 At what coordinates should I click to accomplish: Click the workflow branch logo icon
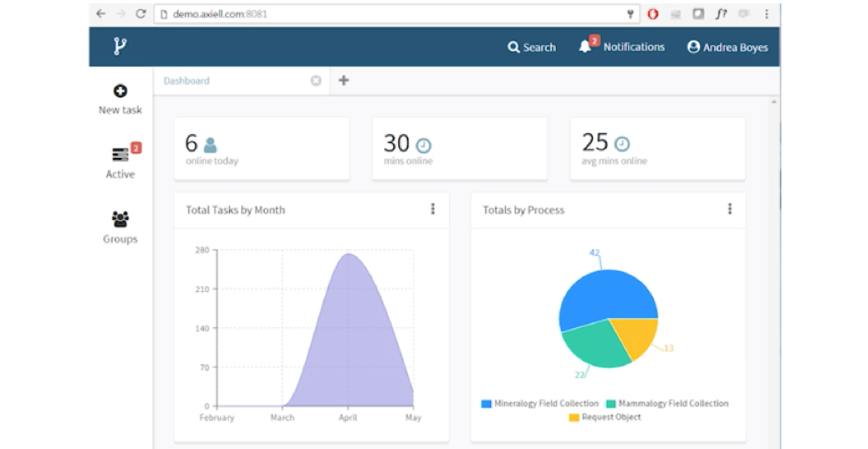(x=119, y=47)
